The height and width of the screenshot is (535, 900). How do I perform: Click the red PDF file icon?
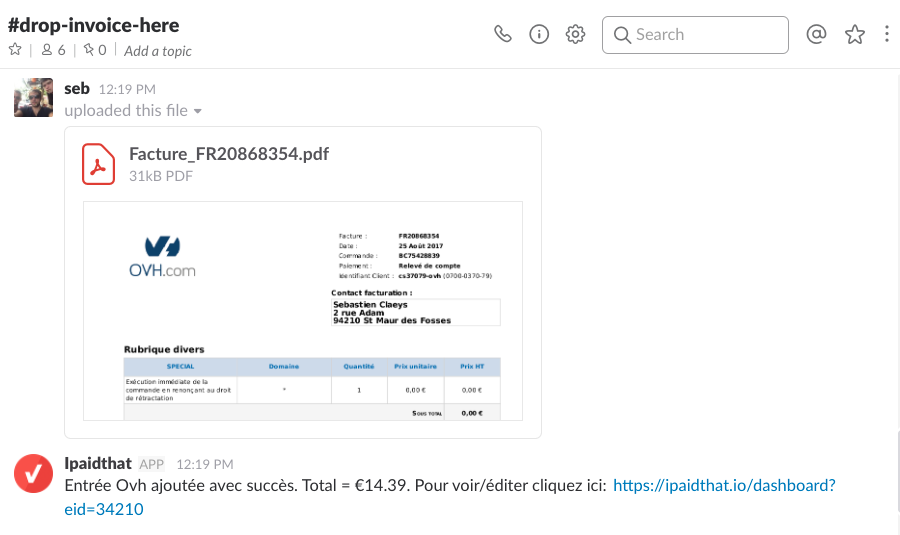(x=99, y=164)
